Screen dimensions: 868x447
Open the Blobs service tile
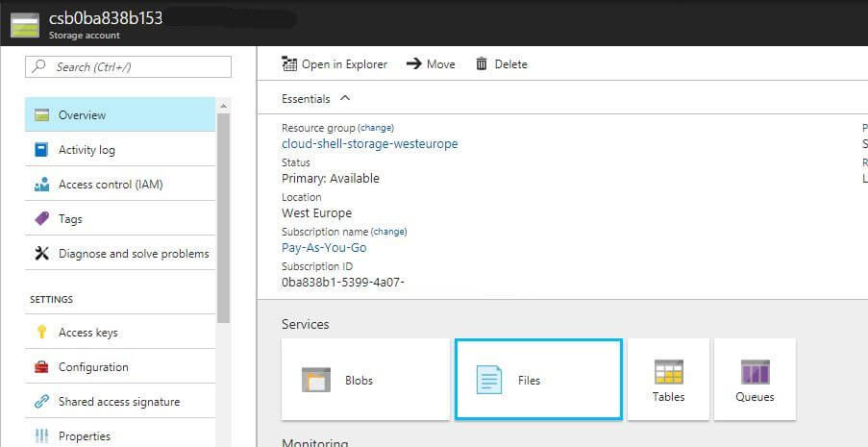point(365,380)
